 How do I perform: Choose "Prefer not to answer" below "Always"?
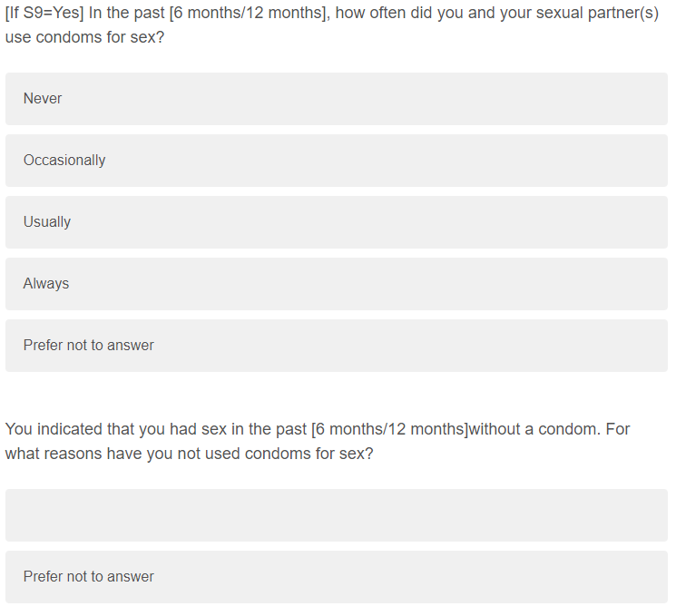click(336, 346)
